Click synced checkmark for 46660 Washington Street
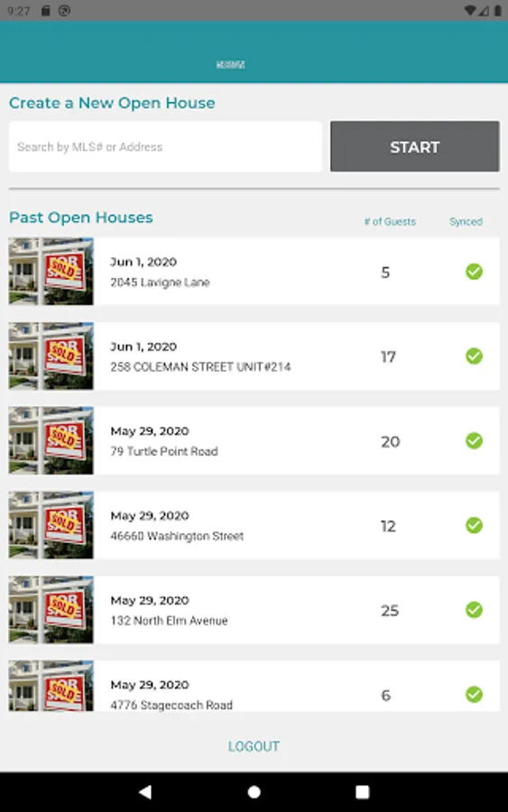Screen dimensions: 508x812 pyautogui.click(x=474, y=525)
